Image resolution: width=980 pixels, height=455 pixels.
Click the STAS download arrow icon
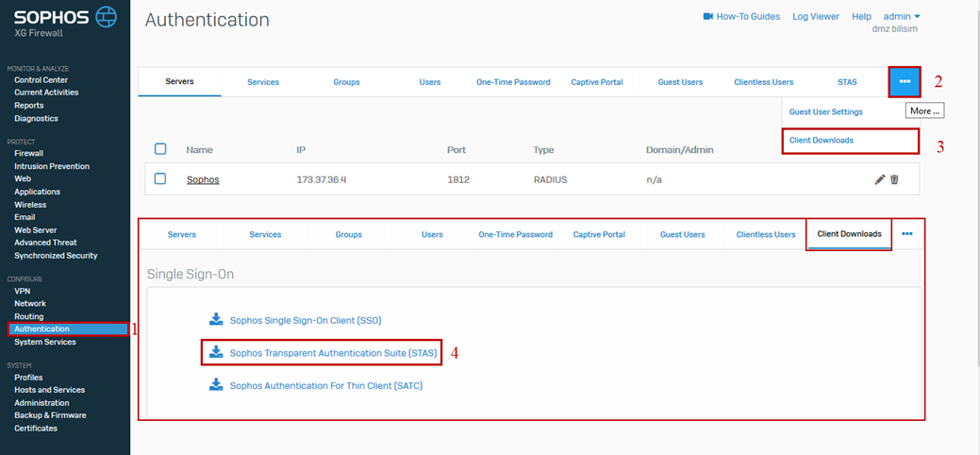pyautogui.click(x=216, y=352)
